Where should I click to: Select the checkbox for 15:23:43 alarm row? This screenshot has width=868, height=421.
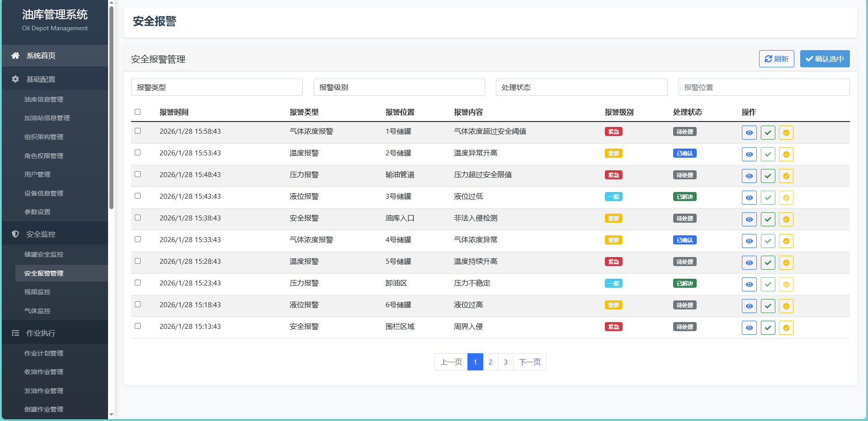pos(138,283)
